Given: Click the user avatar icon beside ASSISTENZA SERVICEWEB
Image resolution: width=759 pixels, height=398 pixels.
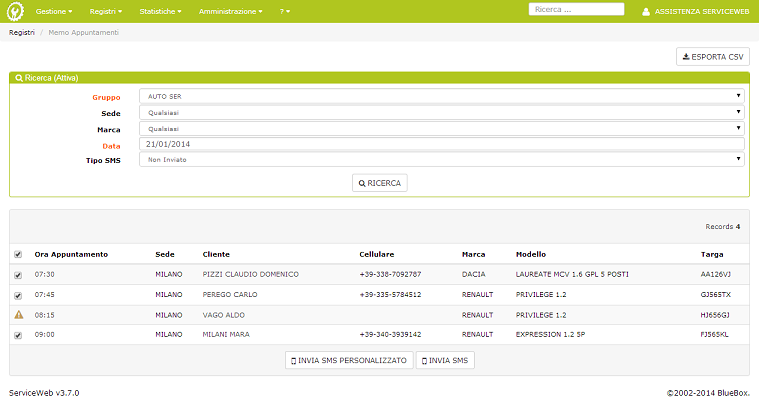Looking at the screenshot, I should point(646,12).
